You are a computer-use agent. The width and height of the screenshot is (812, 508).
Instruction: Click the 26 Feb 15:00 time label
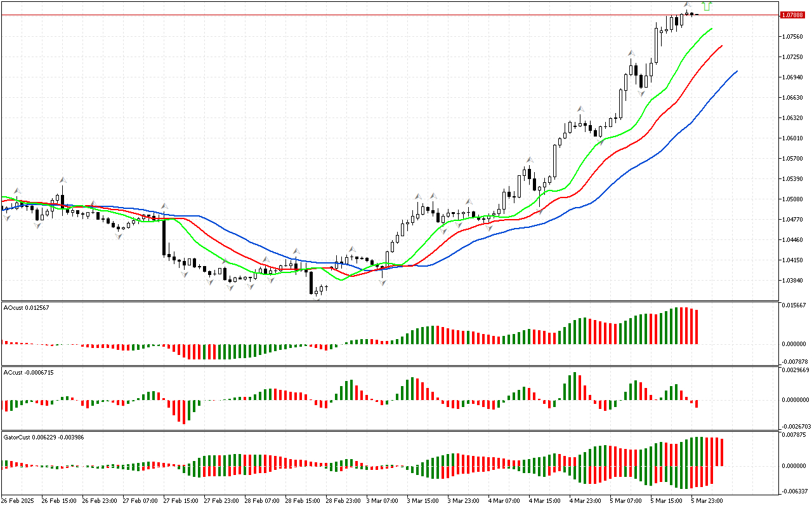click(59, 501)
